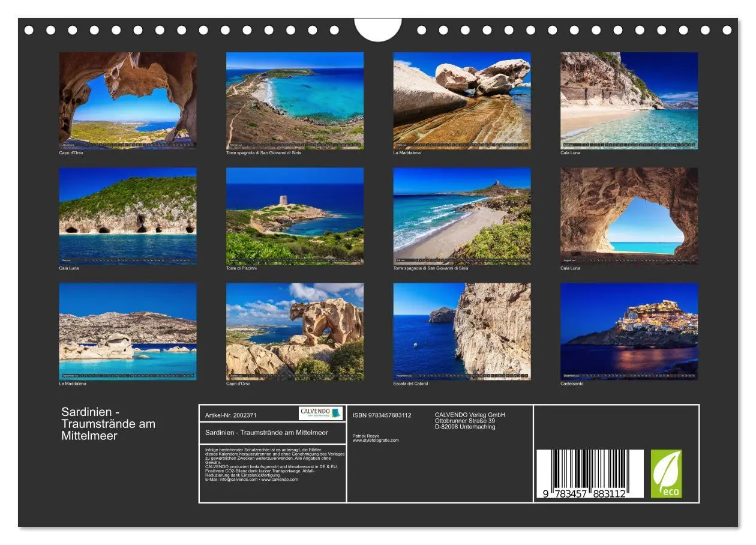756x545 pixels.
Task: Click 'Torre spagnola' caption under the July beach photo
Action: pyautogui.click(x=431, y=268)
